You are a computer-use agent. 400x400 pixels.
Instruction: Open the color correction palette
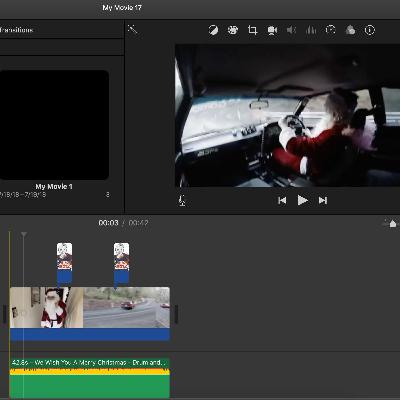coord(233,30)
